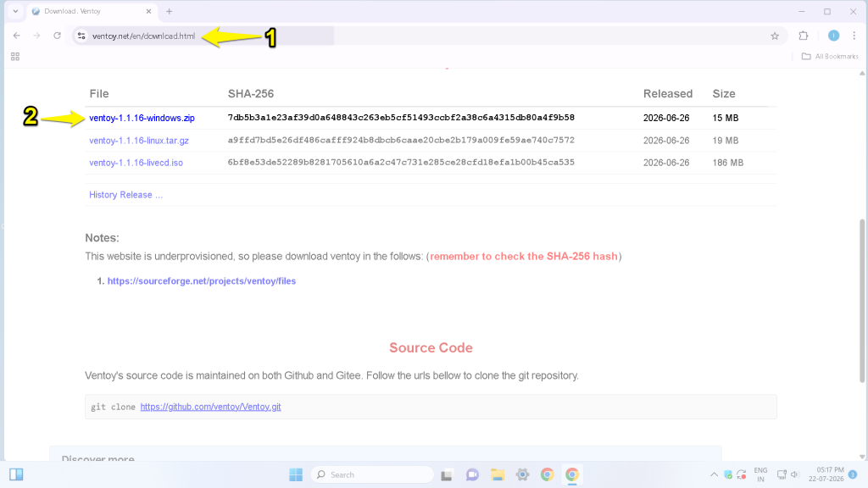
Task: Select the windows.zip SHA-256 hash text
Action: (x=401, y=118)
